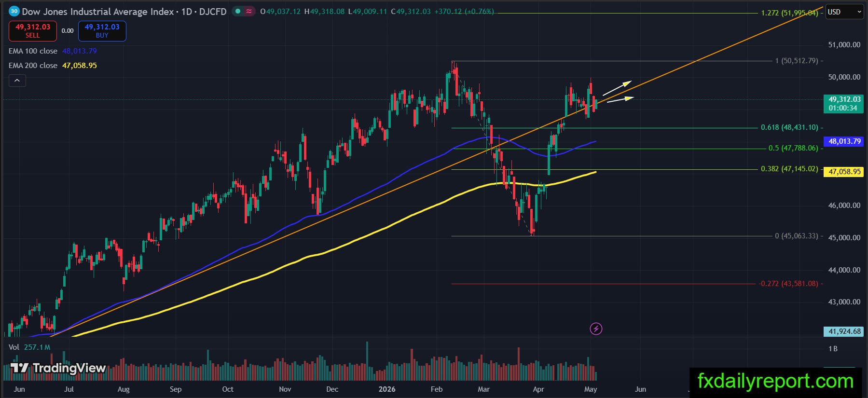This screenshot has height=398, width=868.
Task: Click the 51,000.00 price scale label
Action: (844, 45)
